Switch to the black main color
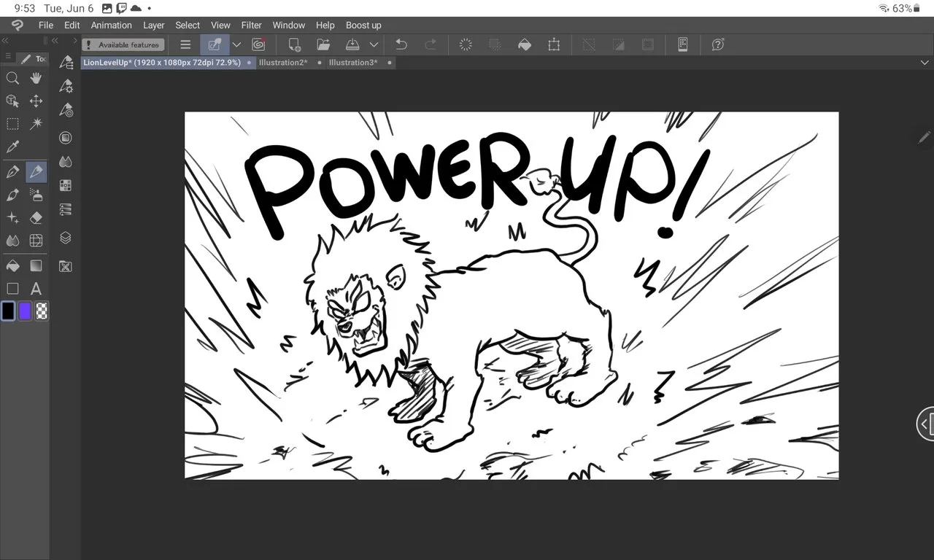The height and width of the screenshot is (560, 934). pos(8,311)
